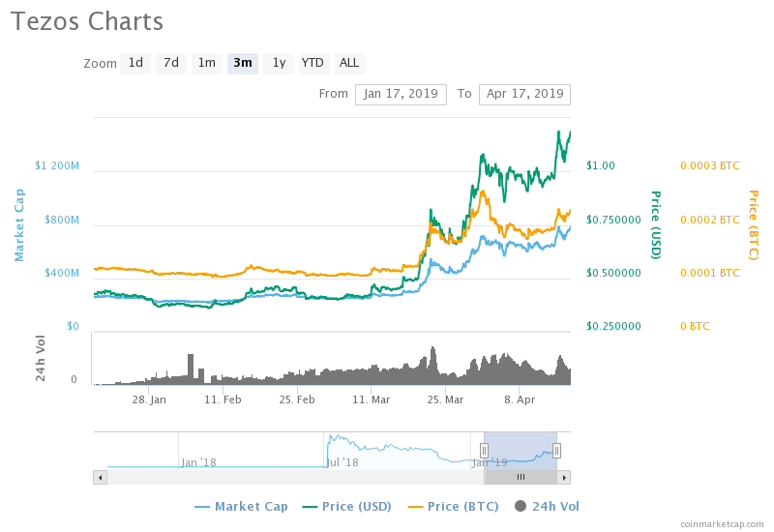Select the ALL zoom range
This screenshot has height=532, width=774.
pos(349,63)
